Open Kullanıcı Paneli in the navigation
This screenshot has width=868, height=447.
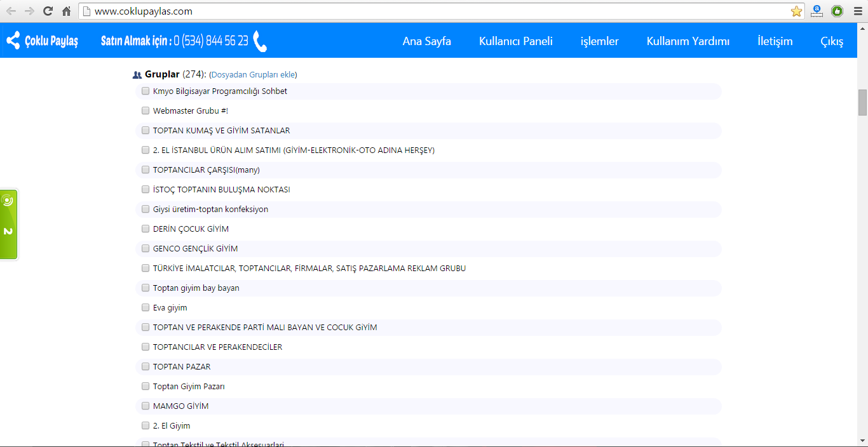[516, 41]
